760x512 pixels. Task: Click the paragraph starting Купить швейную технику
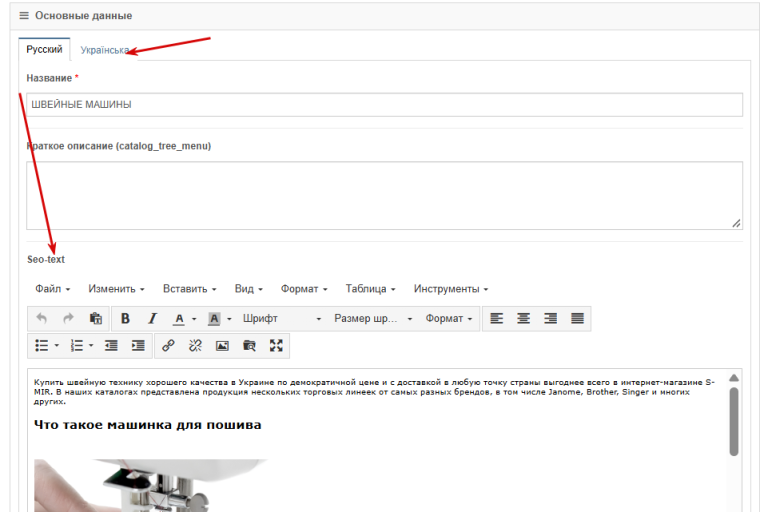tap(374, 392)
